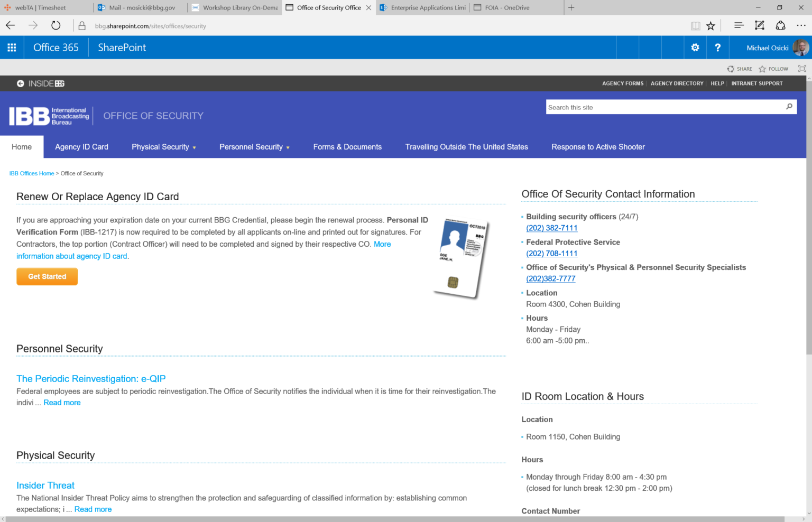Add page to favorites star

point(711,26)
